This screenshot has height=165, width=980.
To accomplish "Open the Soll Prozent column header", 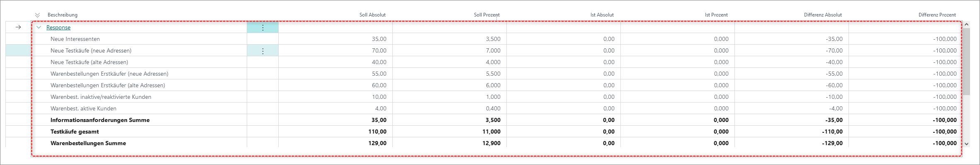I will coord(486,15).
